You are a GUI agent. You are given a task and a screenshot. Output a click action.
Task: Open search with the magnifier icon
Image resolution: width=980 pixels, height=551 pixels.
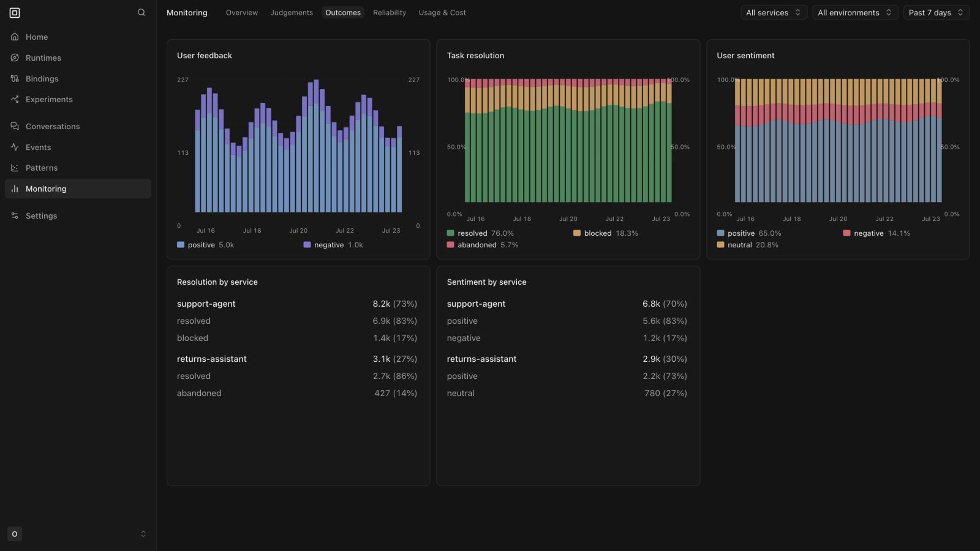tap(141, 12)
